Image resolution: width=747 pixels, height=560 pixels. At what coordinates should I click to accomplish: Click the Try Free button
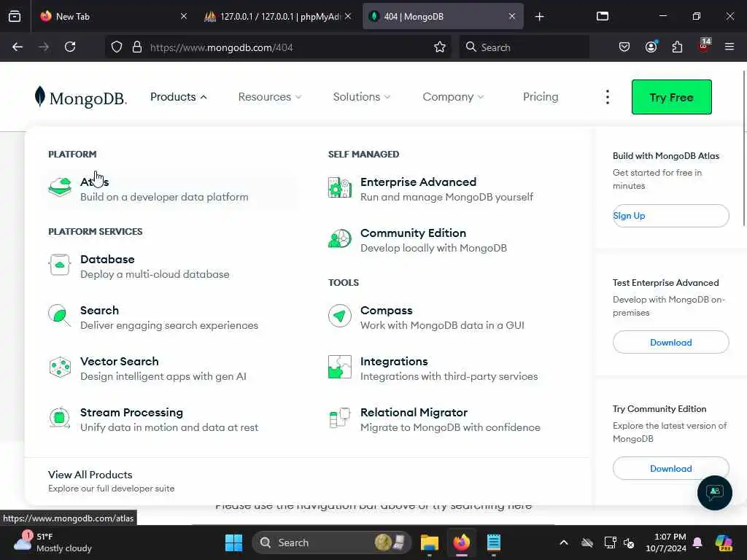tap(671, 97)
